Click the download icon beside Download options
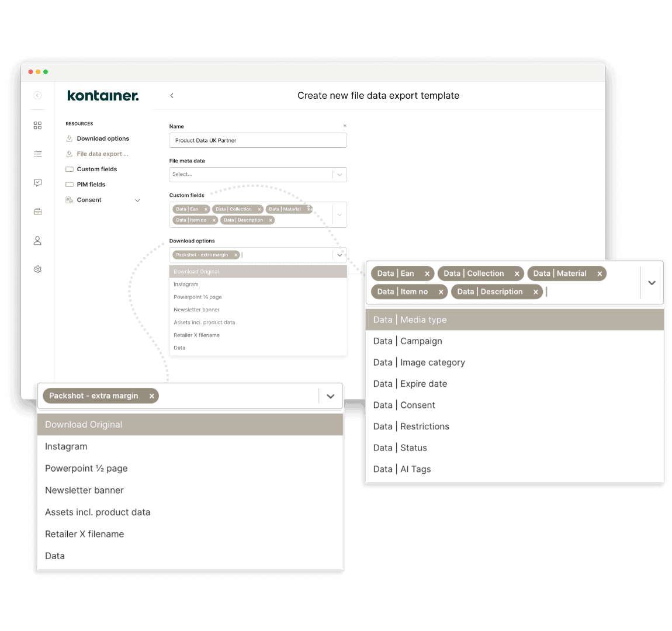Screen dimensions: 672x631 coord(69,138)
